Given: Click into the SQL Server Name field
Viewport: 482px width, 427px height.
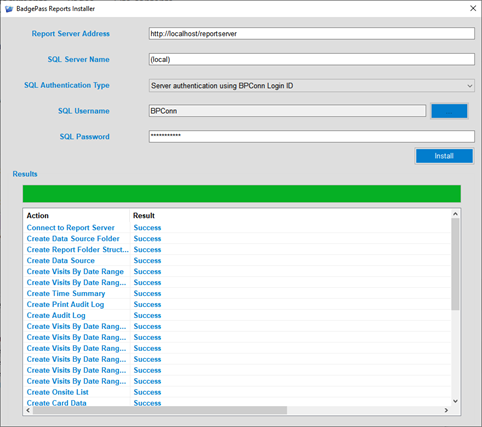Looking at the screenshot, I should point(312,59).
